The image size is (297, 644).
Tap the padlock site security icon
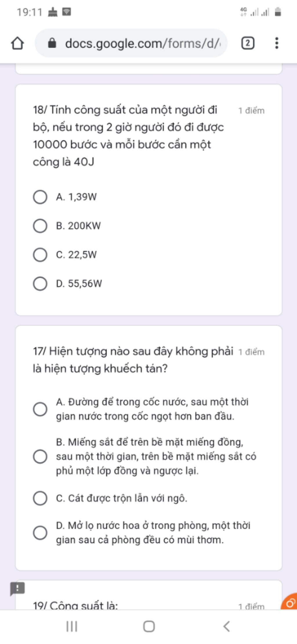pos(52,43)
